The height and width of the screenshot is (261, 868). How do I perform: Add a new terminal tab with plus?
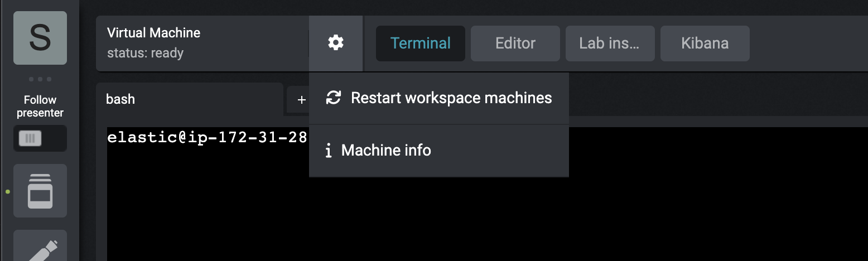click(302, 100)
